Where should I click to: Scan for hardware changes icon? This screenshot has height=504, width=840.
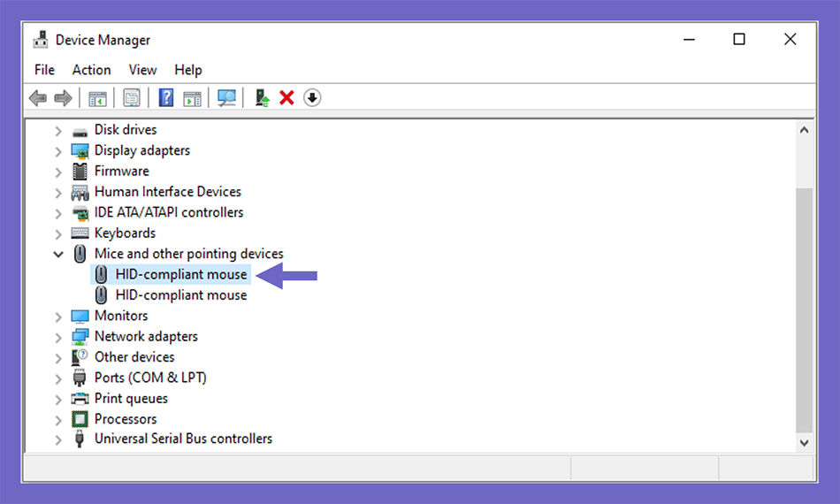coord(226,98)
